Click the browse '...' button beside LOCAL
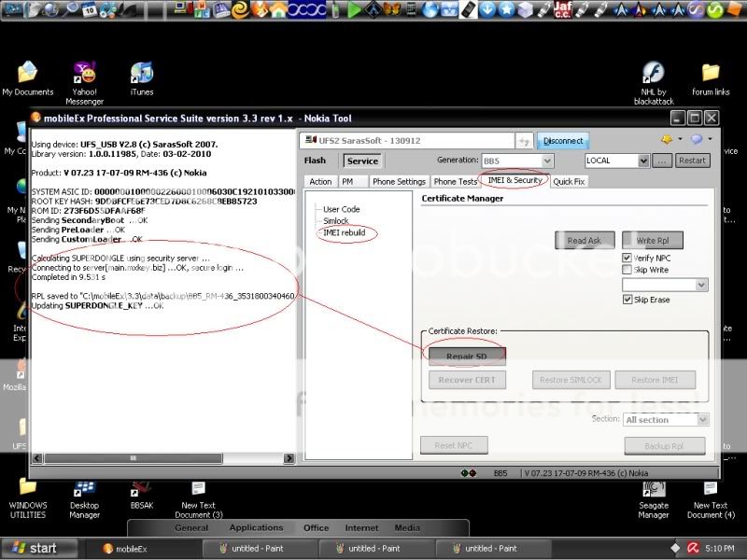The height and width of the screenshot is (560, 747). click(662, 161)
